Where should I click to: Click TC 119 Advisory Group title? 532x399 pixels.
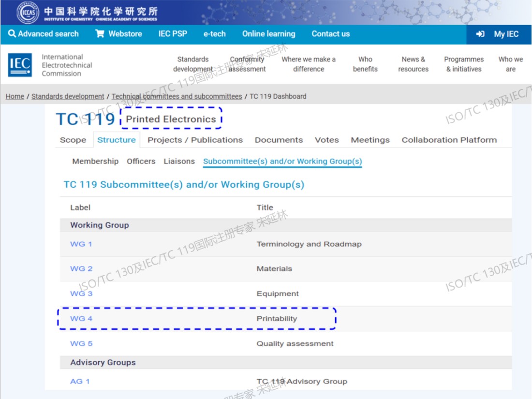302,382
